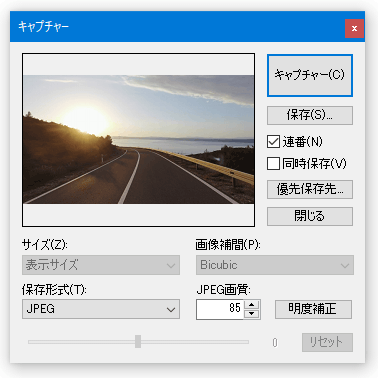Open the 画像補間(P) Bicubic dropdown
The width and height of the screenshot is (378, 378).
pos(275,265)
